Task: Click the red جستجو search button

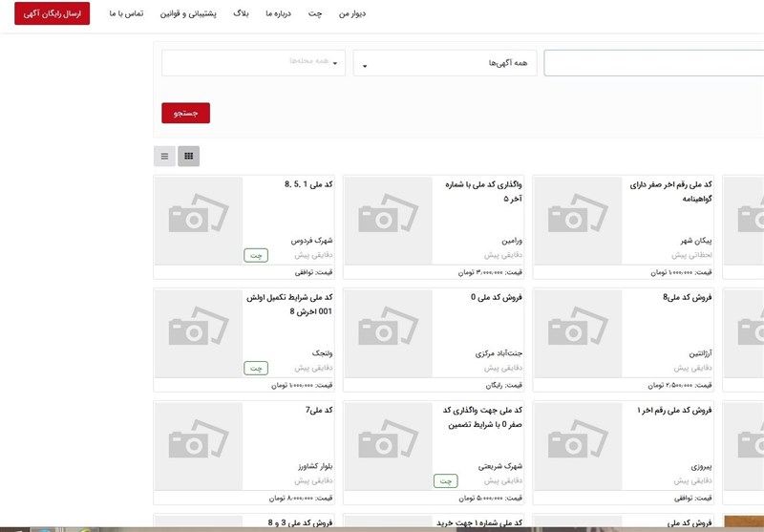Action: [185, 113]
